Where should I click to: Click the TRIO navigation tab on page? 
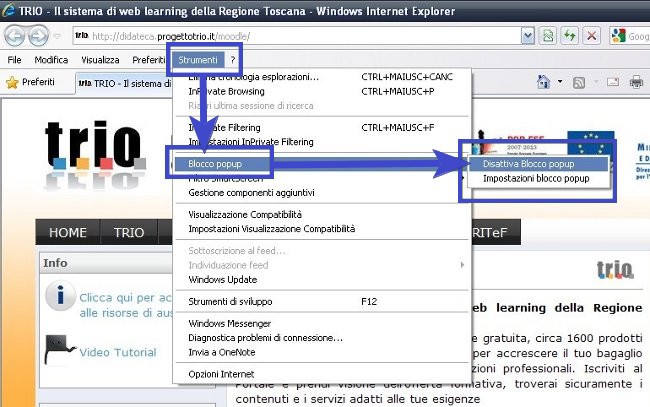coord(129,233)
